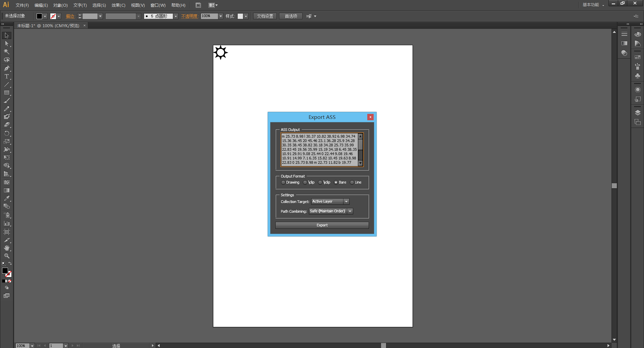Image resolution: width=644 pixels, height=348 pixels.
Task: Open the Swatches panel
Action: coord(638,57)
